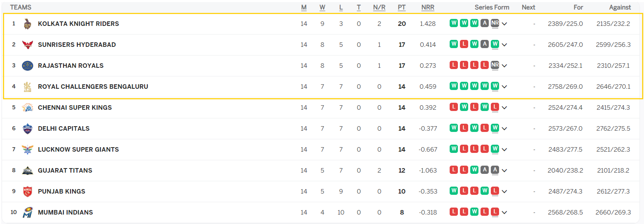Click the Chennai Super Kings logo
The width and height of the screenshot is (644, 224).
pyautogui.click(x=28, y=108)
